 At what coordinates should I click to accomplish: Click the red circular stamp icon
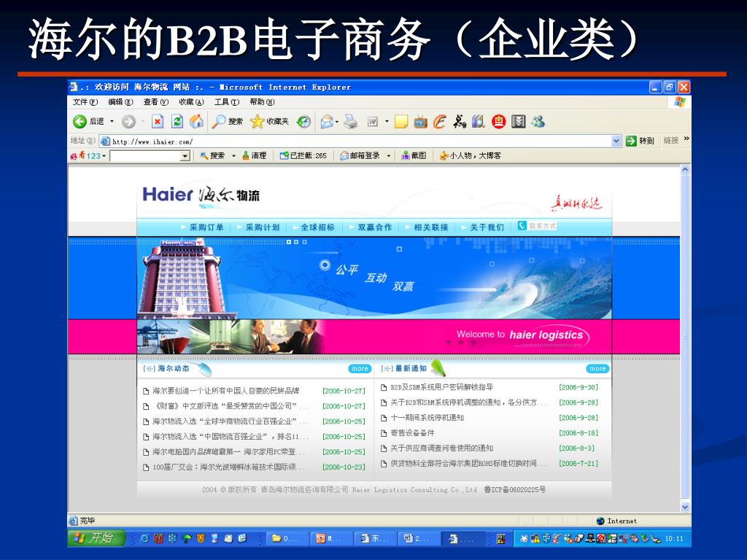coord(499,122)
